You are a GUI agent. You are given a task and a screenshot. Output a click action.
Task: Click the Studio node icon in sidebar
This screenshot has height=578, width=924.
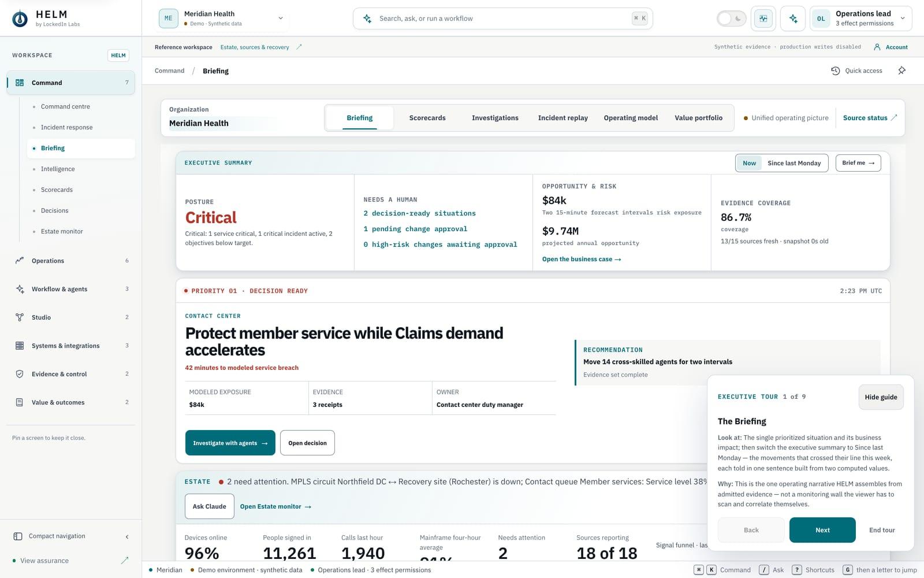point(20,317)
